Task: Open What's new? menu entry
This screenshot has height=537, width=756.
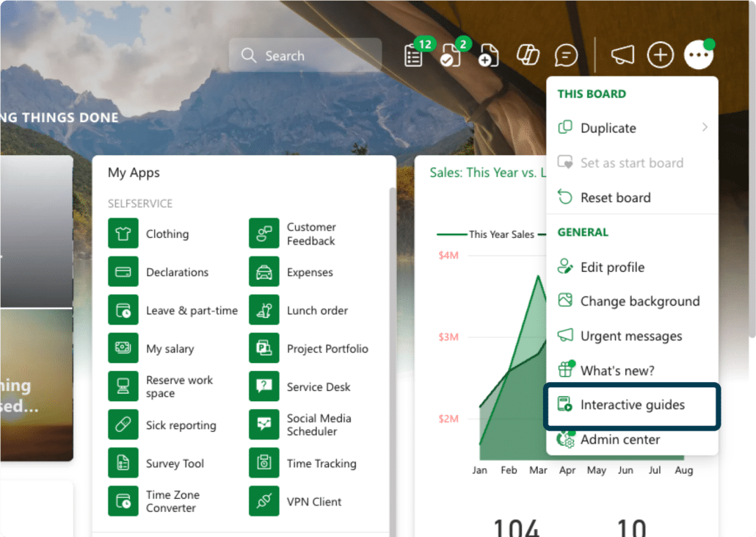Action: tap(632, 370)
